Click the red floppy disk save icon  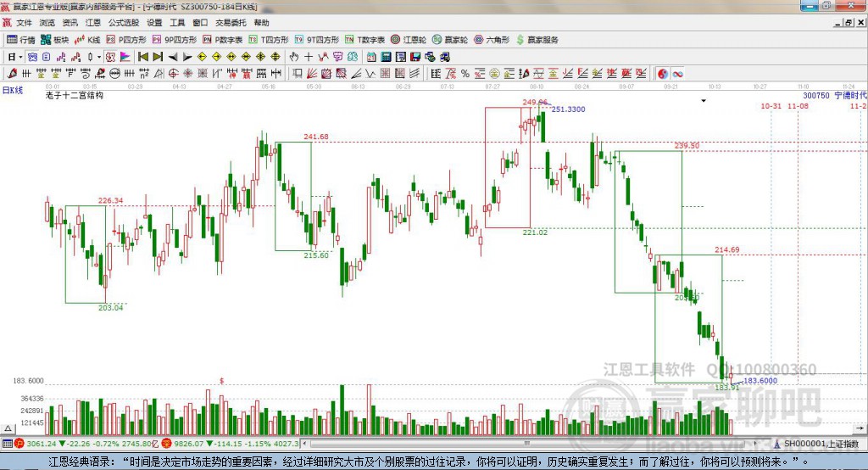pos(415,57)
